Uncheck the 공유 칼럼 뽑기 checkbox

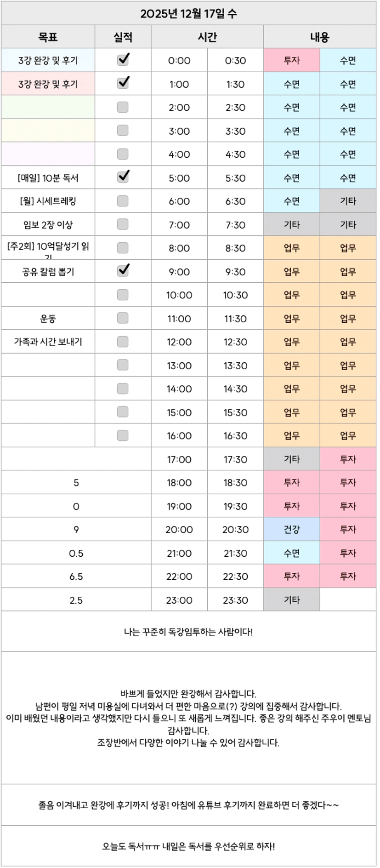[x=123, y=271]
